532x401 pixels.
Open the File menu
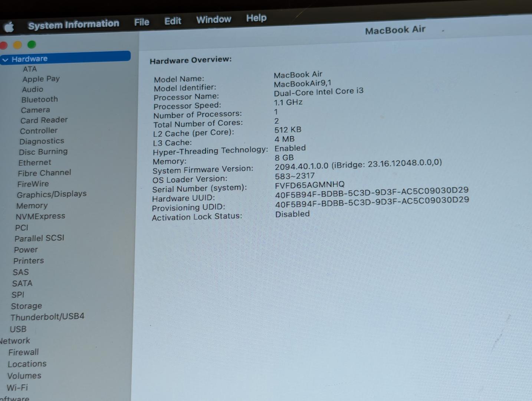(x=142, y=22)
